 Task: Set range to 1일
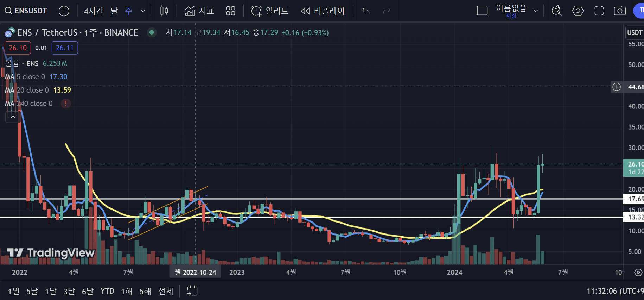point(14,291)
